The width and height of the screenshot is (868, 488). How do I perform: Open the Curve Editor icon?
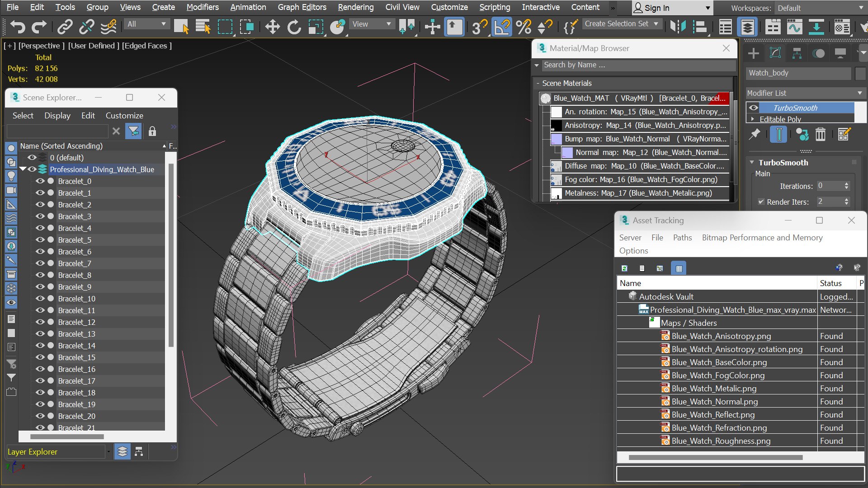(x=794, y=27)
